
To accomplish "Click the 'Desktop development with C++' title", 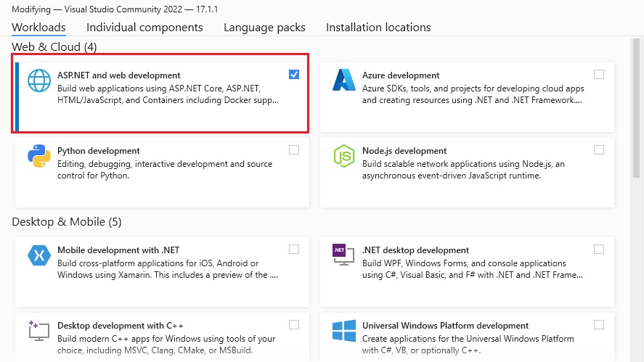I will 121,326.
